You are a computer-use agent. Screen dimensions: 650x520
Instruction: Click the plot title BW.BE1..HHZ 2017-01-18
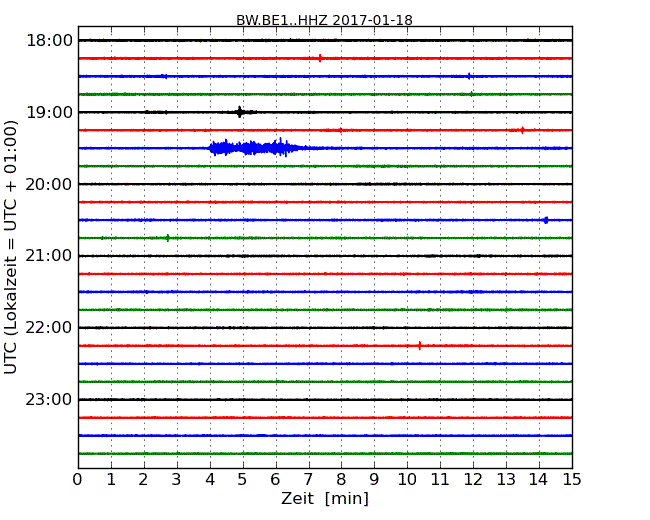click(x=324, y=20)
